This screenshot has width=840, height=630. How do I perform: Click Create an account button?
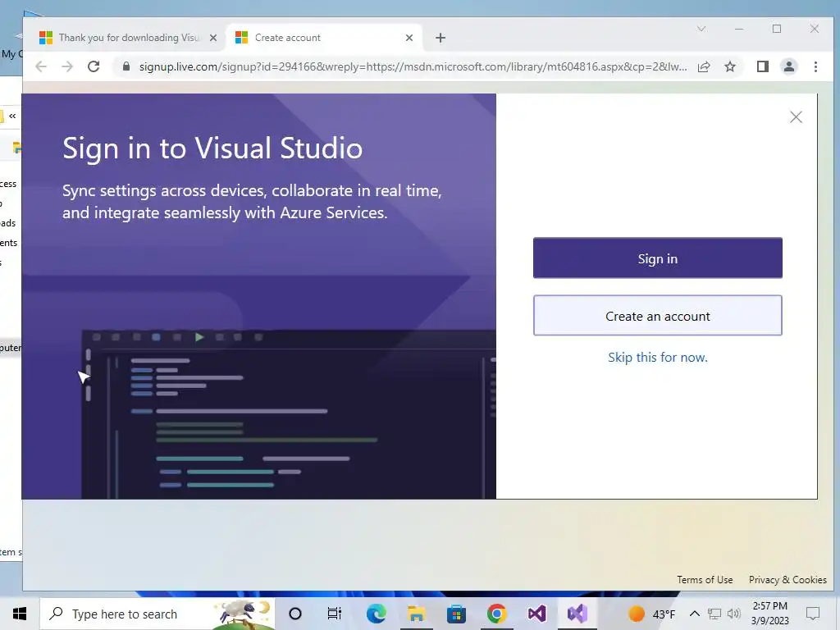(x=657, y=316)
